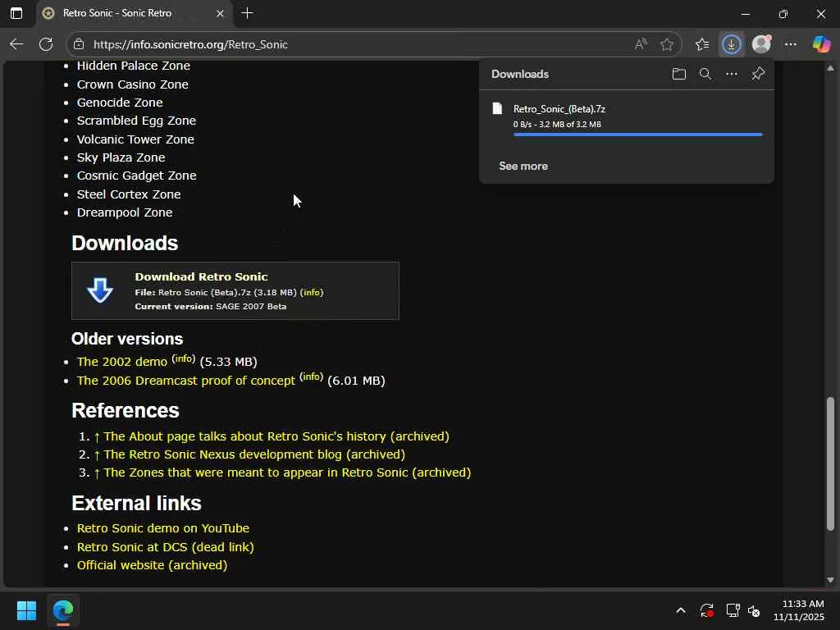Image resolution: width=840 pixels, height=630 pixels.
Task: Go back to the previous page
Action: pos(16,44)
